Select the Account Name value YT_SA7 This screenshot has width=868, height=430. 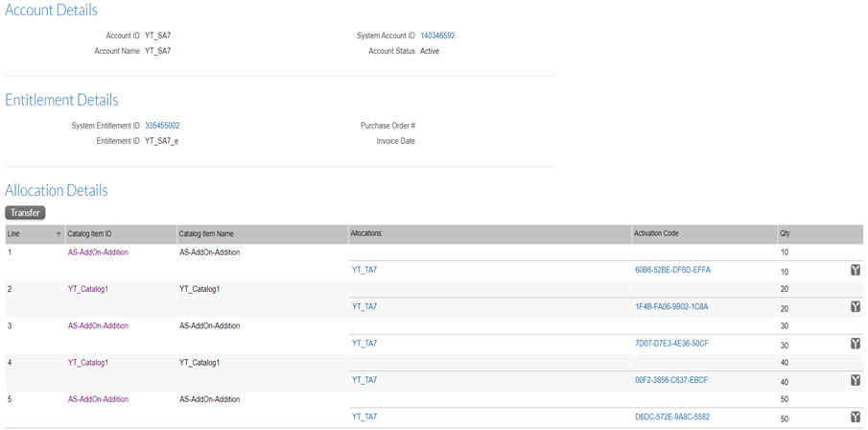[x=157, y=51]
